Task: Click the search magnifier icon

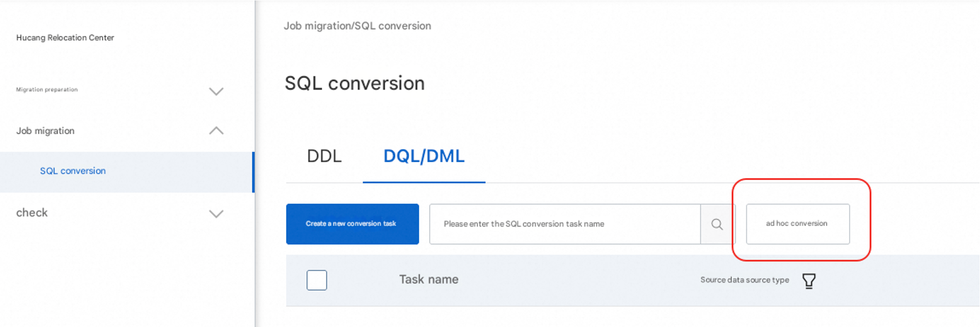Action: [717, 224]
